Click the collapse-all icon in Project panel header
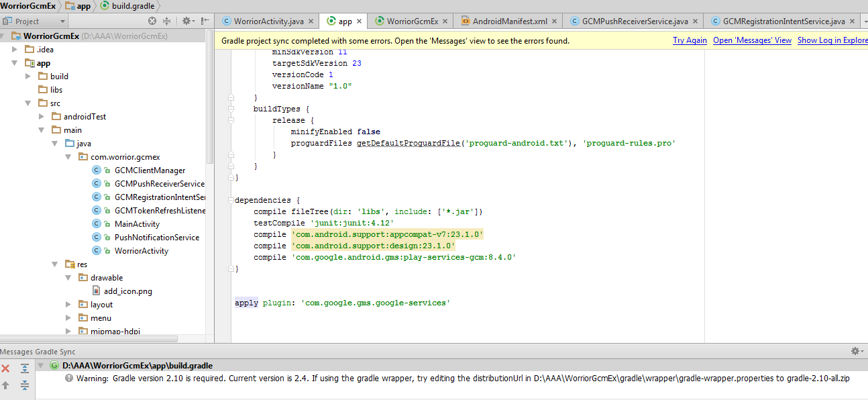 [x=167, y=21]
